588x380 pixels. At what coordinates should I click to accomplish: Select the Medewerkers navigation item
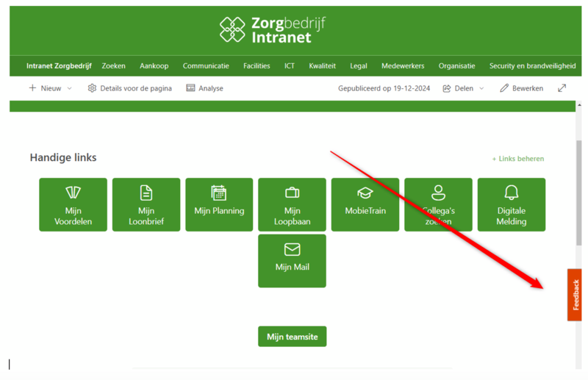tap(402, 66)
